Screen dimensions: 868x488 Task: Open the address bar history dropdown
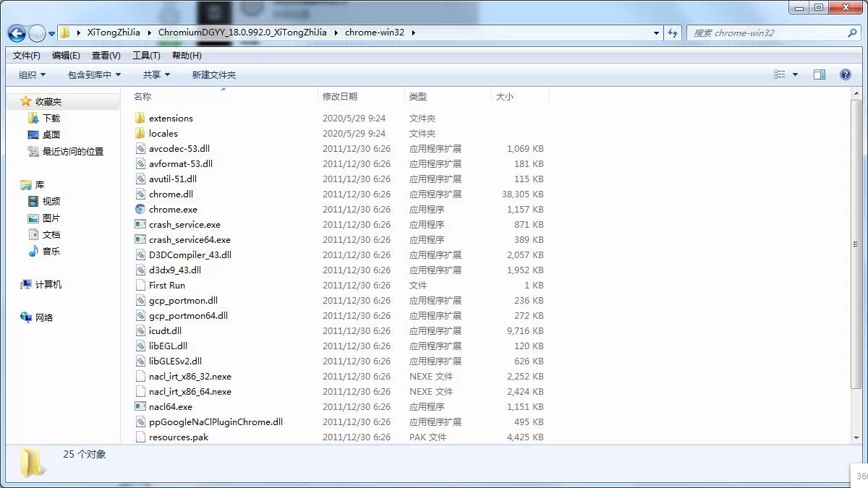click(656, 33)
